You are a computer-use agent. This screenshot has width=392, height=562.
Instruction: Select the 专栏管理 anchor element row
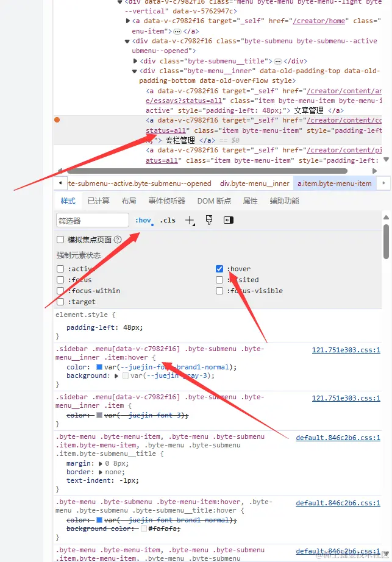pos(218,130)
